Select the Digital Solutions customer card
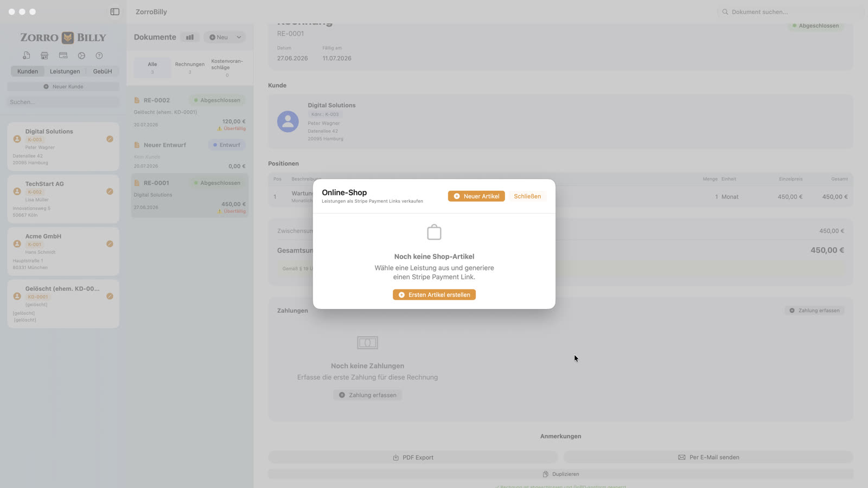The height and width of the screenshot is (488, 868). coord(63,146)
